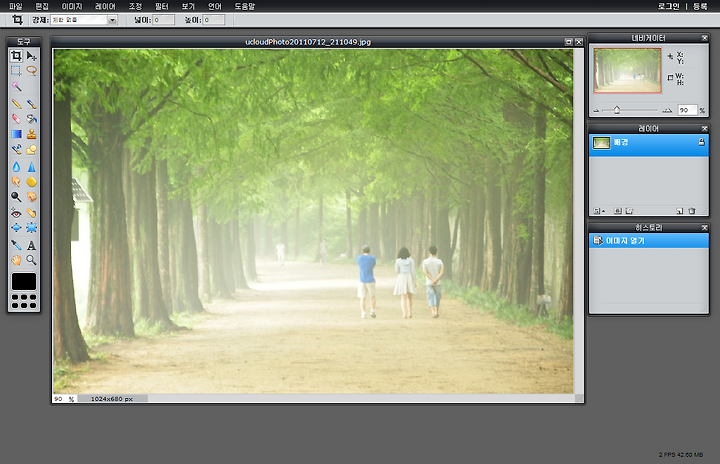Viewport: 720px width, 464px height.
Task: Click navigator zoom in large mountain icon
Action: [667, 110]
